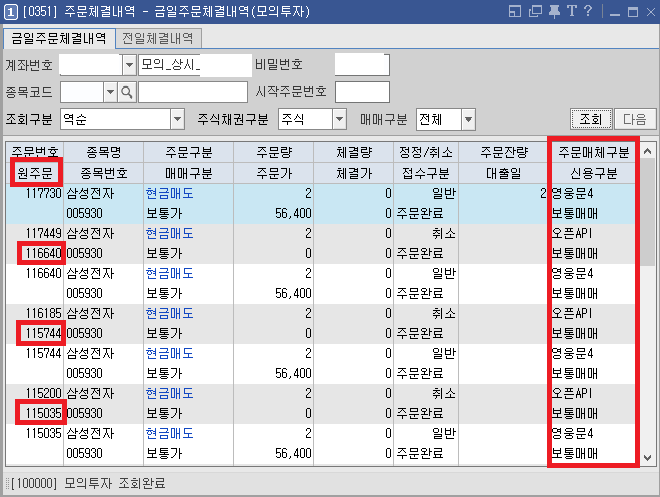Open the 계좌번호 account dropdown
660x497 pixels.
tap(129, 65)
